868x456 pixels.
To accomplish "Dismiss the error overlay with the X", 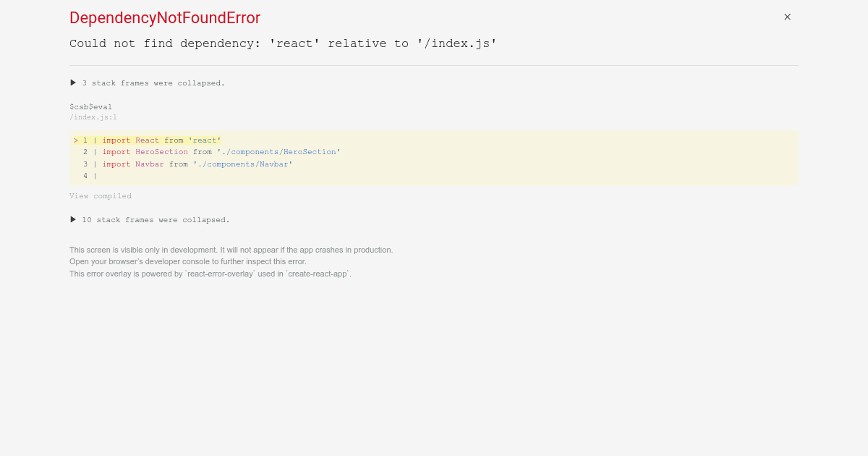I will [787, 17].
